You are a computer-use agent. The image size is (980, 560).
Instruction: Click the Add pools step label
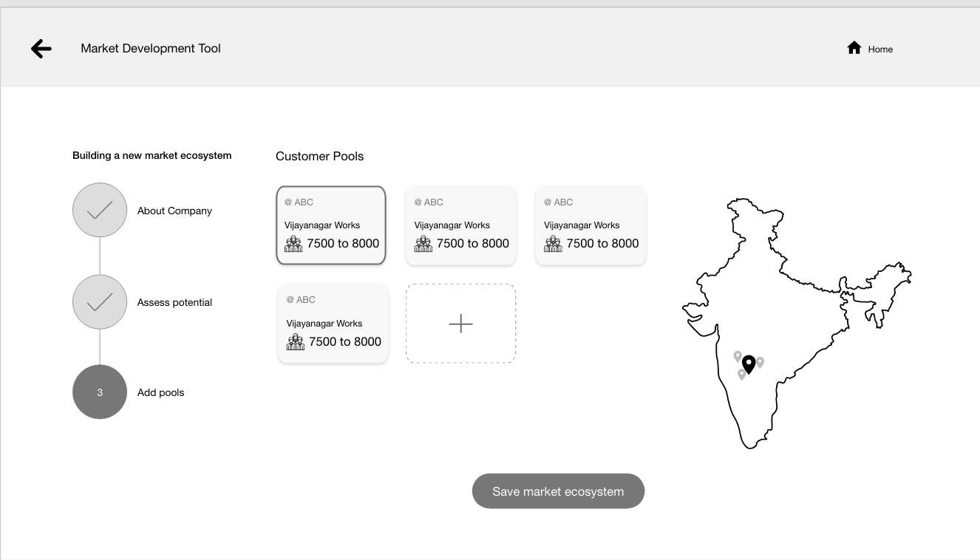click(x=160, y=392)
